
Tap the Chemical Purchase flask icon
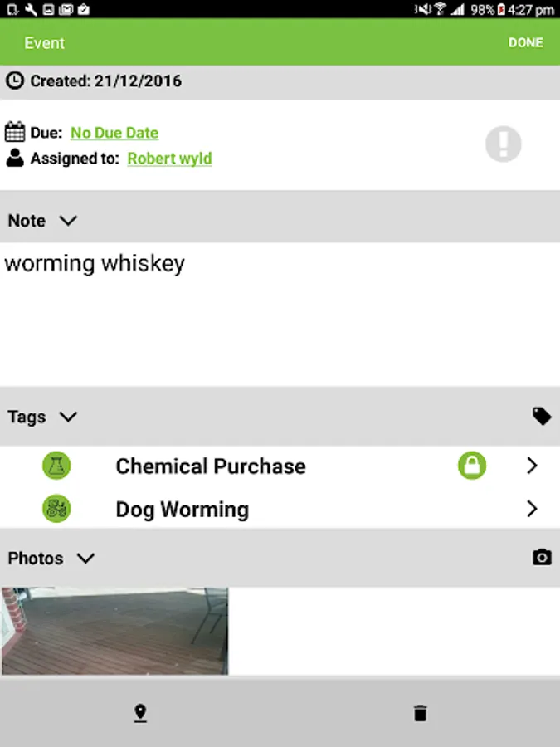[x=56, y=466]
